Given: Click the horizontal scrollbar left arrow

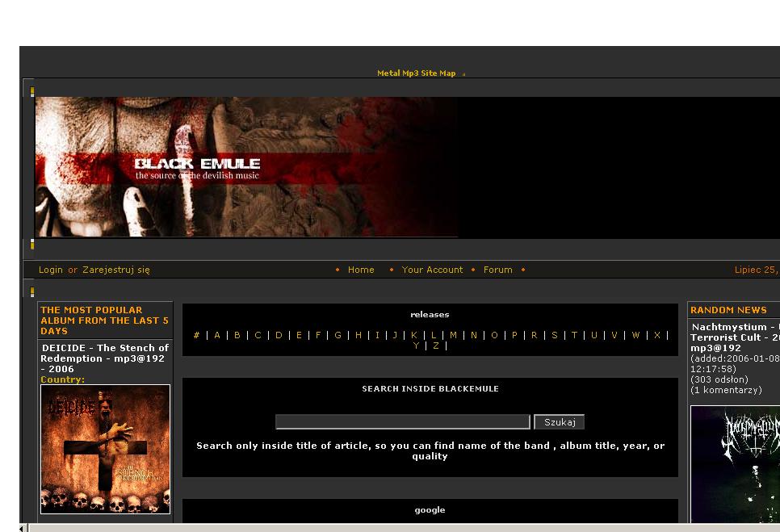Looking at the screenshot, I should [x=21, y=528].
